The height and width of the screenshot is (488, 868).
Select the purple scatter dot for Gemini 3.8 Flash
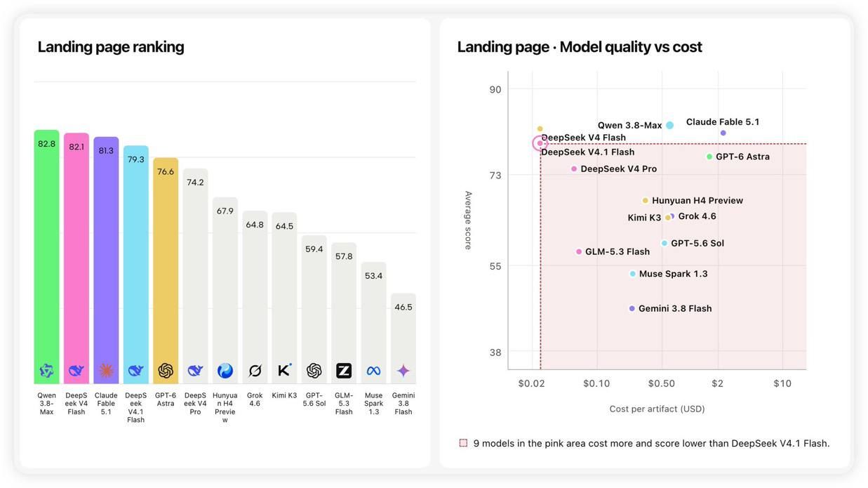pyautogui.click(x=632, y=308)
